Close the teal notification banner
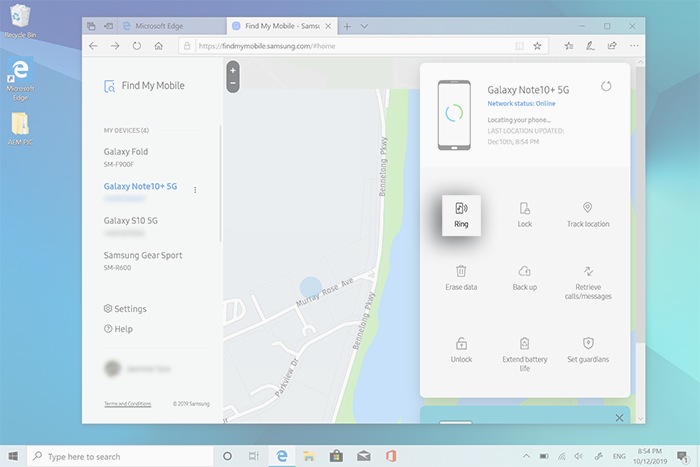The width and height of the screenshot is (700, 467). tap(619, 418)
